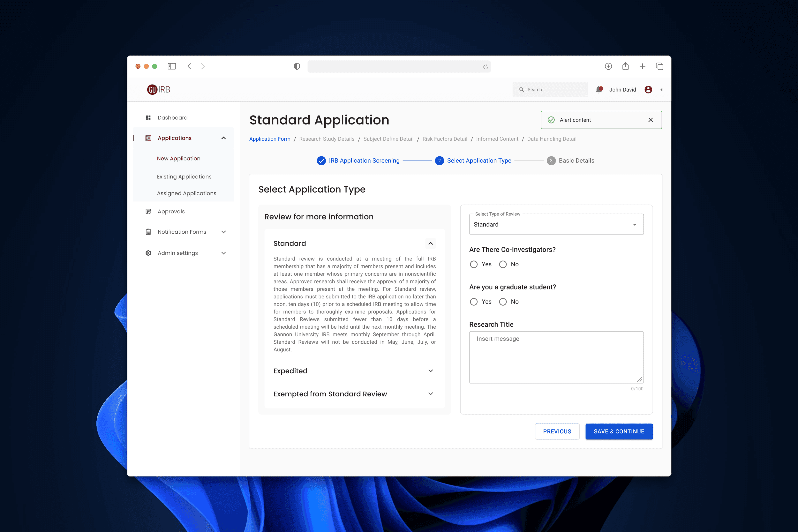Toggle the browser sidebar panel icon
The height and width of the screenshot is (532, 798).
(x=172, y=66)
